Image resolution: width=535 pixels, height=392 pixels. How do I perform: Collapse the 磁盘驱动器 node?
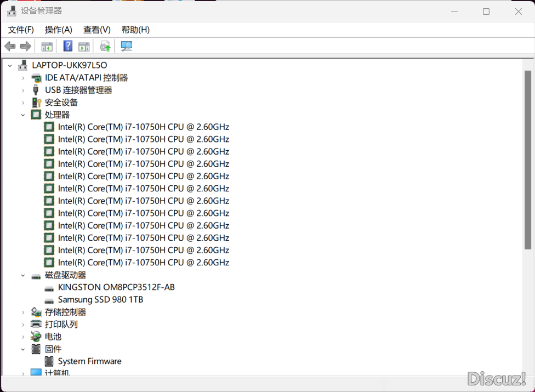click(x=23, y=275)
